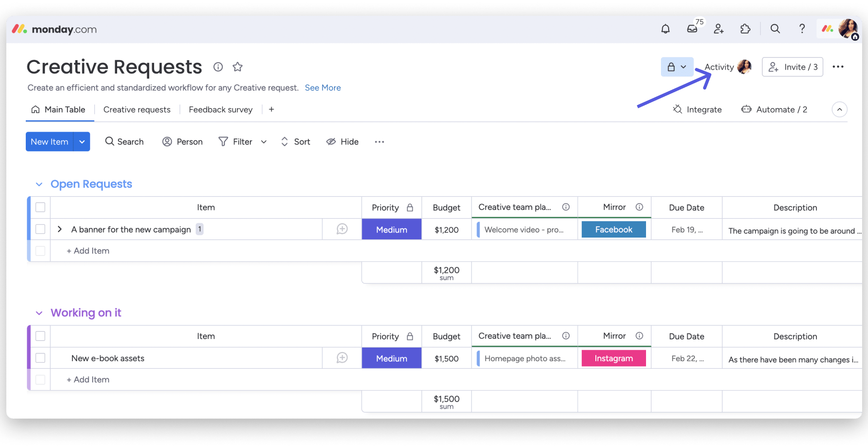Screen dimensions: 868x448
Task: Open the notifications bell
Action: (x=665, y=29)
